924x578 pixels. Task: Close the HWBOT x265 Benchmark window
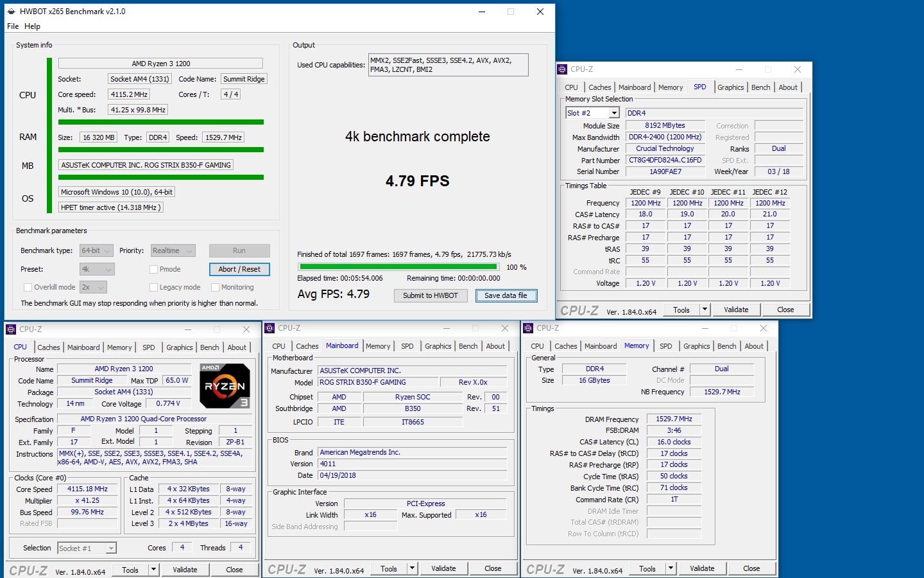coord(540,12)
